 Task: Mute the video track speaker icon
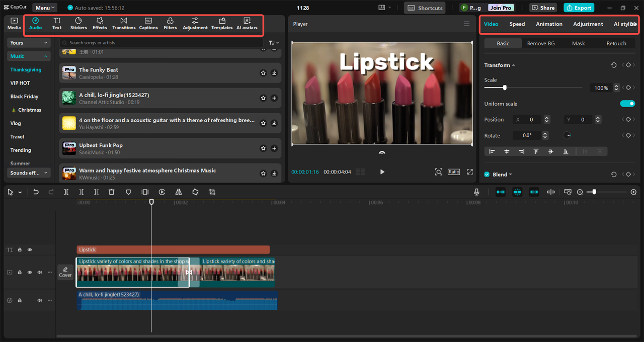[40, 272]
